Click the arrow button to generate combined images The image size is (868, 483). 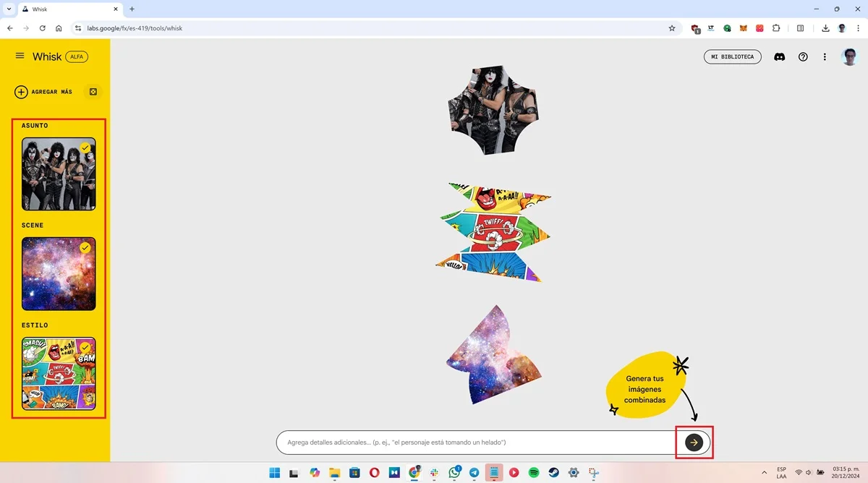click(x=694, y=442)
